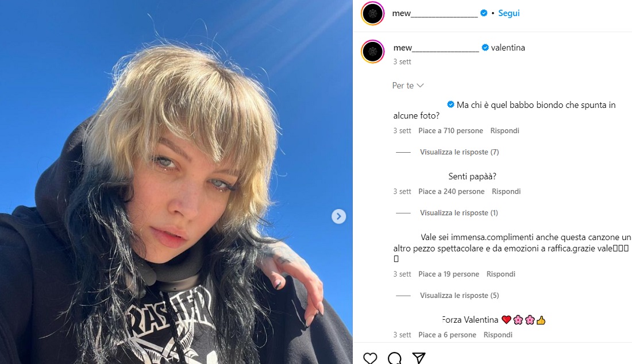Like the post with heart icon

click(x=370, y=358)
